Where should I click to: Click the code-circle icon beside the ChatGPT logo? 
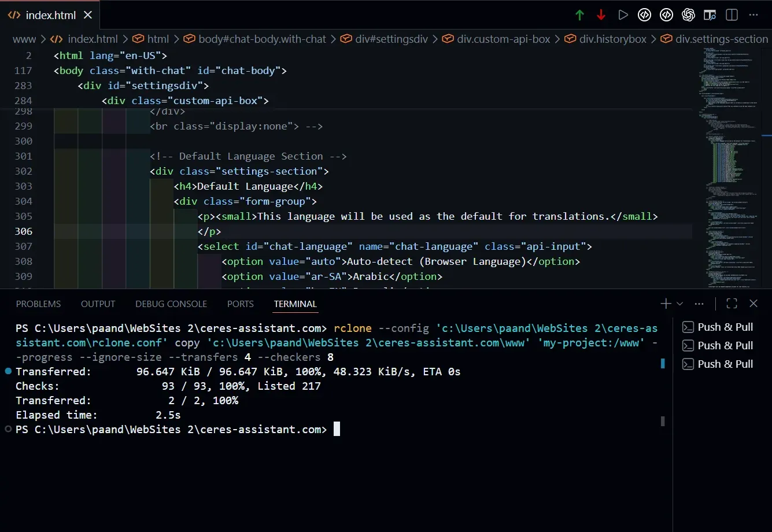tap(666, 15)
